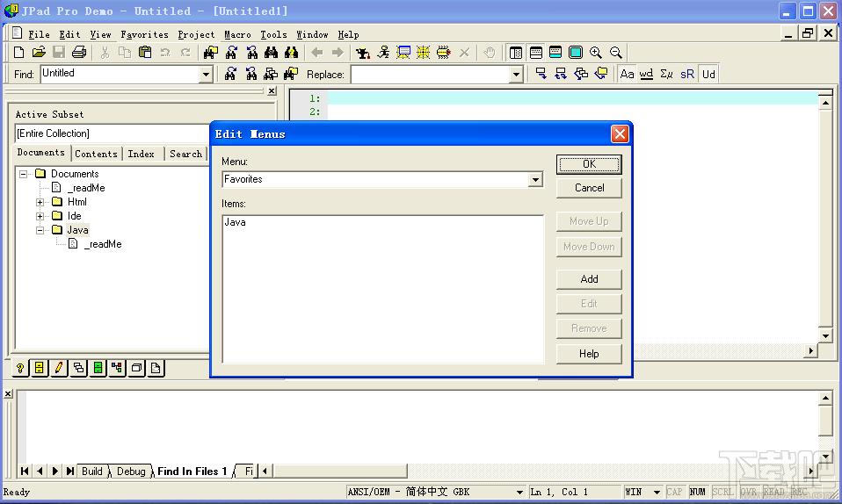Click the green cabinet icon in workspace tabs
The image size is (842, 504).
(x=98, y=368)
